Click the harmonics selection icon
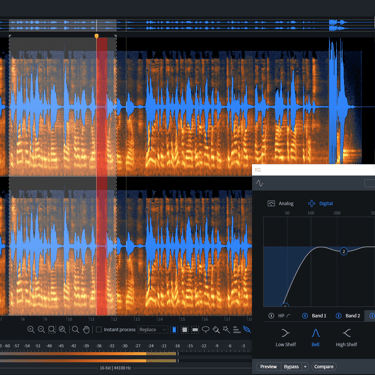Screen dimensions: 375x375 pos(237,330)
